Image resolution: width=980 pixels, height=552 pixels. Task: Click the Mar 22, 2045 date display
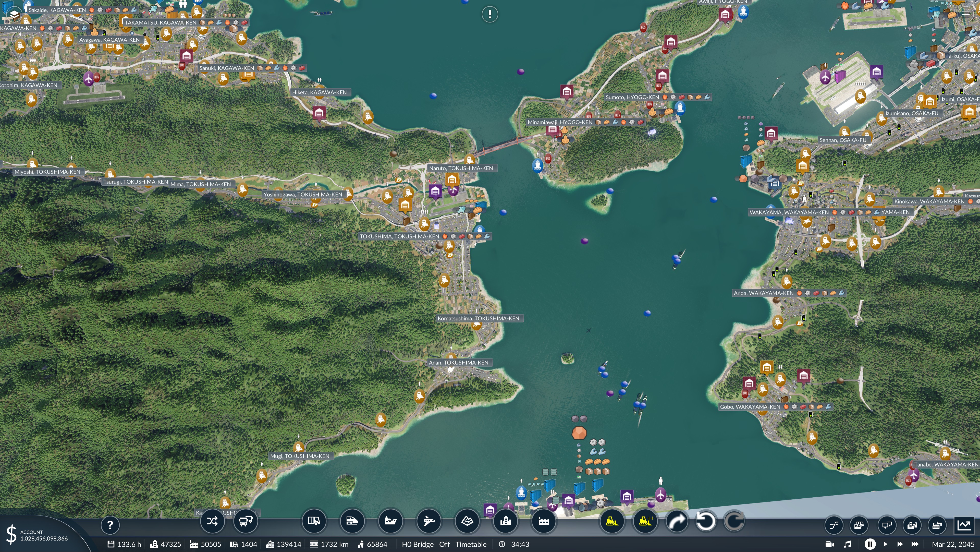(x=953, y=544)
